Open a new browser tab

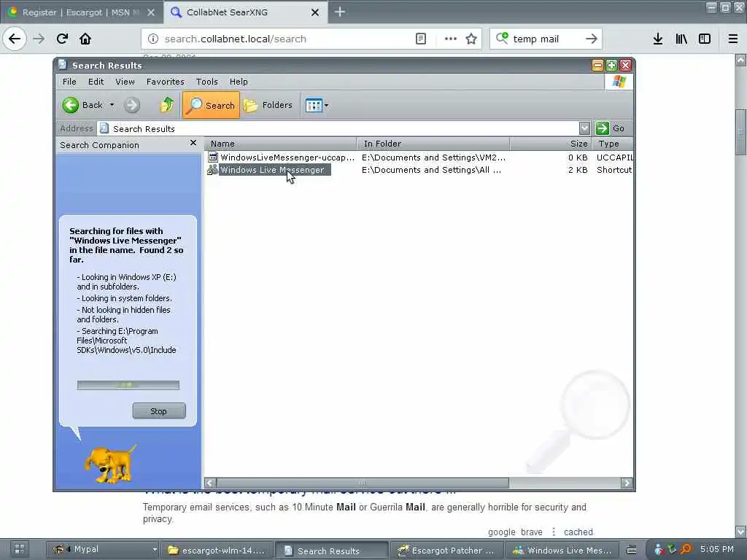pos(340,12)
